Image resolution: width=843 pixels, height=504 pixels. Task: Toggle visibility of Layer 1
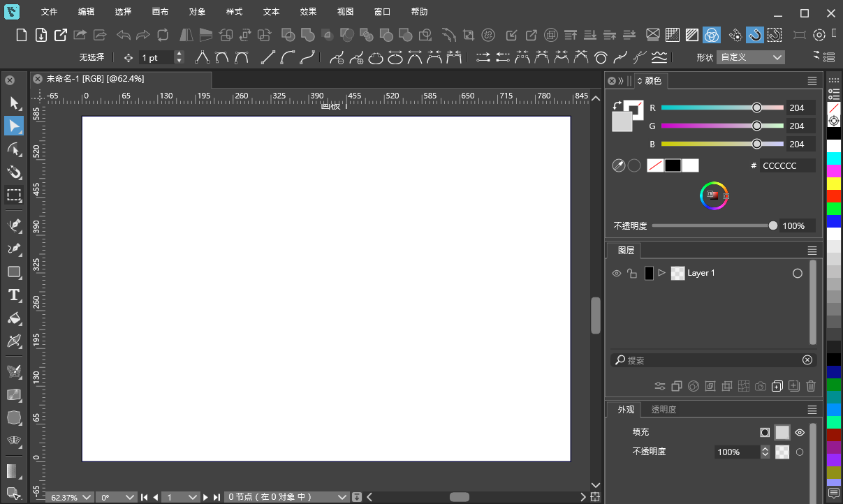point(616,273)
